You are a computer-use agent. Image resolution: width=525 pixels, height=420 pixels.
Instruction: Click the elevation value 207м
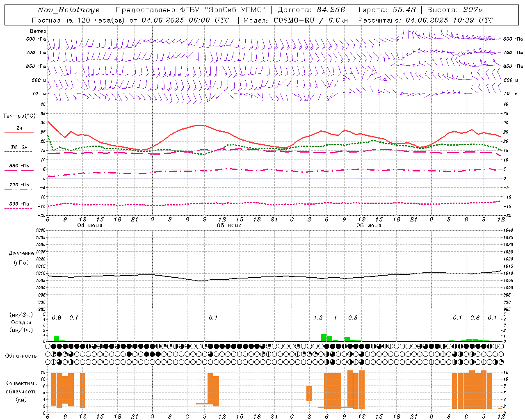pos(473,10)
